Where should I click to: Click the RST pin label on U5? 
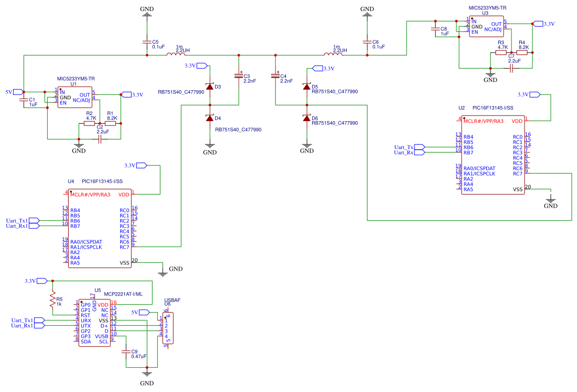[86, 315]
